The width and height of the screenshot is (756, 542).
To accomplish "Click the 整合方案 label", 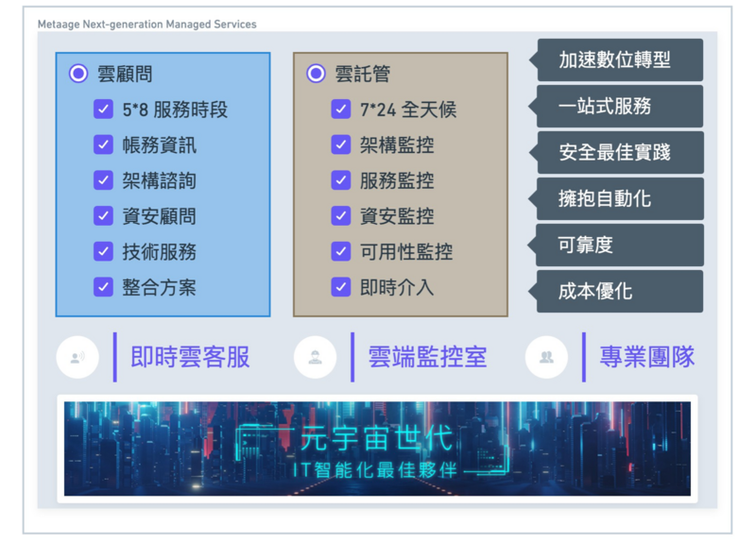I will point(159,288).
